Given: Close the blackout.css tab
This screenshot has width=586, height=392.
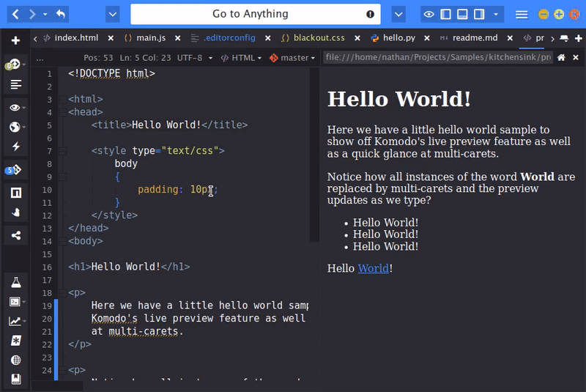Looking at the screenshot, I should click(x=357, y=38).
